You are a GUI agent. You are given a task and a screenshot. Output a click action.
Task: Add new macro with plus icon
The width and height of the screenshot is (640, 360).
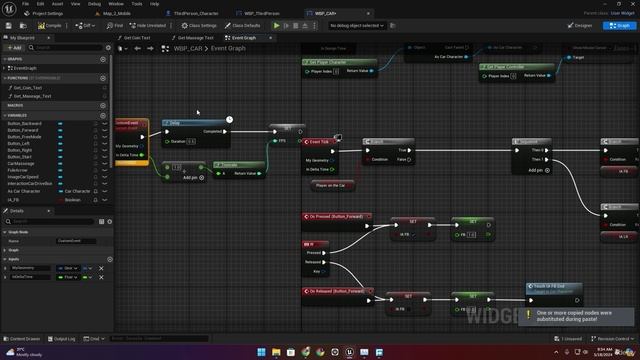(x=103, y=105)
